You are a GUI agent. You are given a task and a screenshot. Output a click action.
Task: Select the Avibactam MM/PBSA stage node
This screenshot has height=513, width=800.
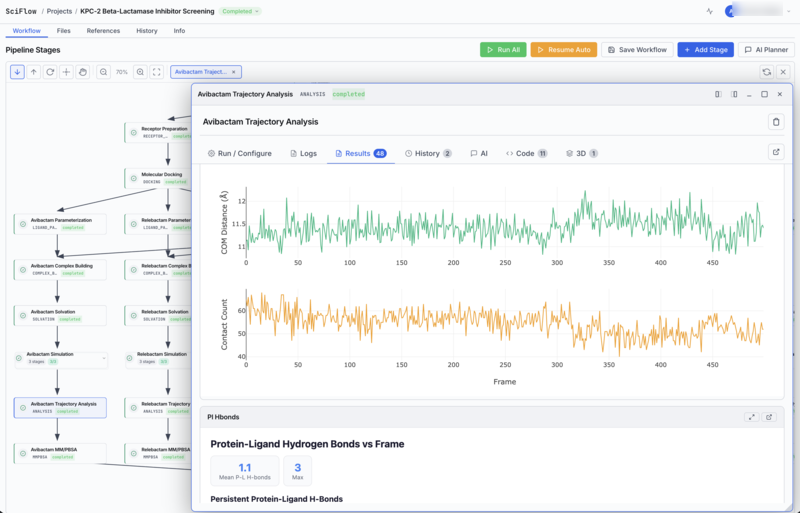click(60, 453)
